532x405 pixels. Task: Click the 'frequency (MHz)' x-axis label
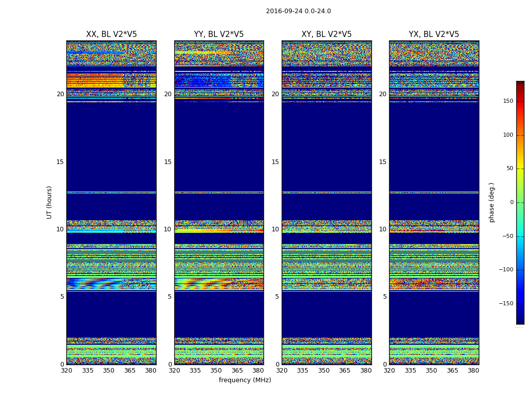(245, 380)
